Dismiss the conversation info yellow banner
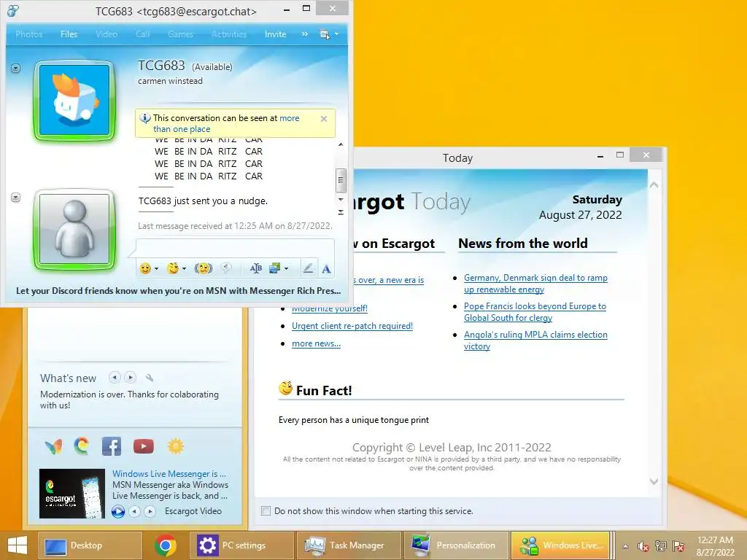 coord(324,119)
